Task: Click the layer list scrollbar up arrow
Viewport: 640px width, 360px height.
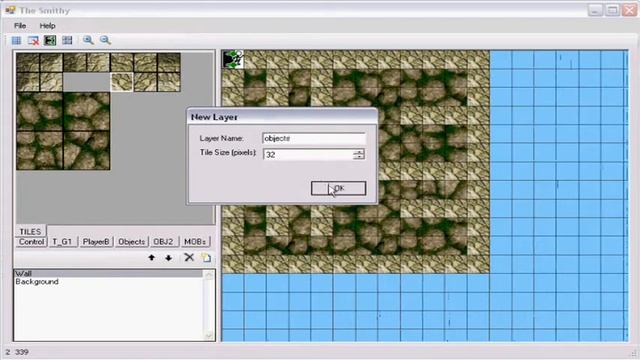Action: pos(209,275)
